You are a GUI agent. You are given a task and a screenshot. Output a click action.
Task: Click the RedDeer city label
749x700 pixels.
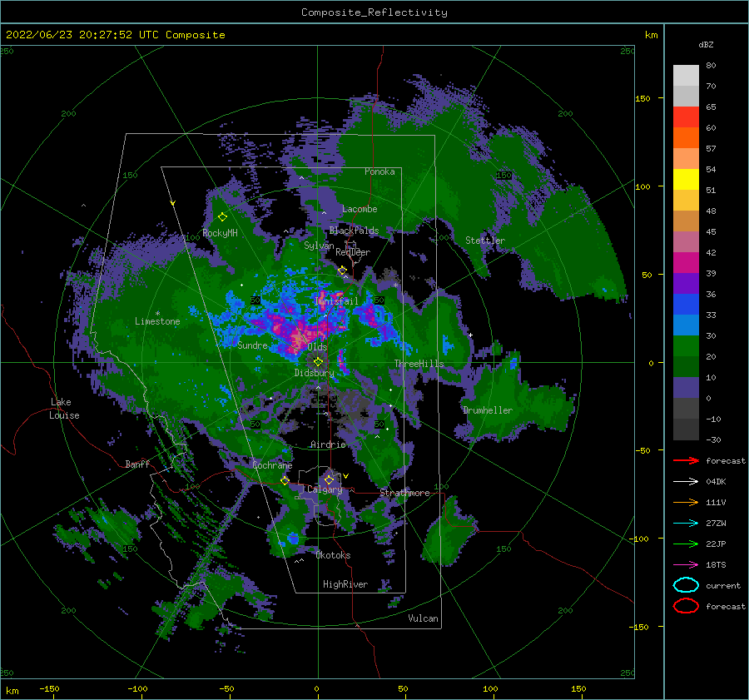[353, 252]
